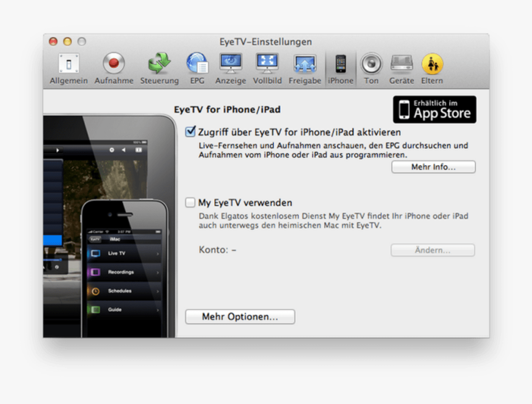Click the EyeTV-Einstellungen window title
532x404 pixels.
(265, 41)
